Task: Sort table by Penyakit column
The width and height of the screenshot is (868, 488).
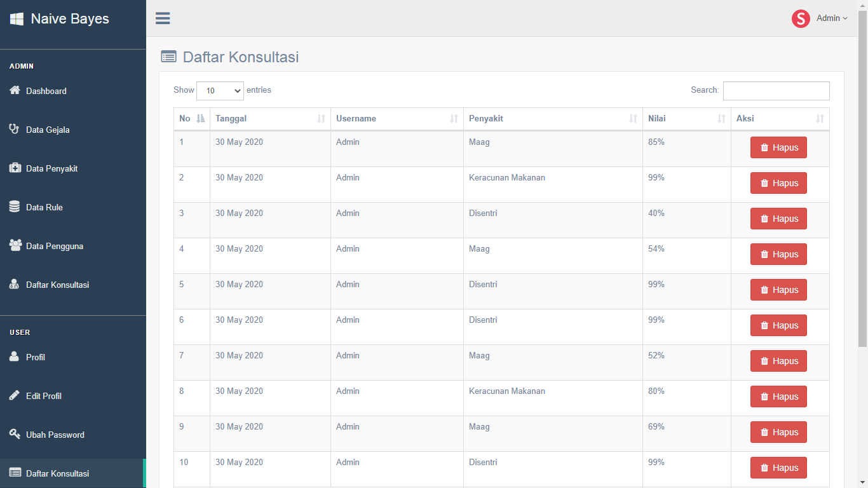Action: 553,119
